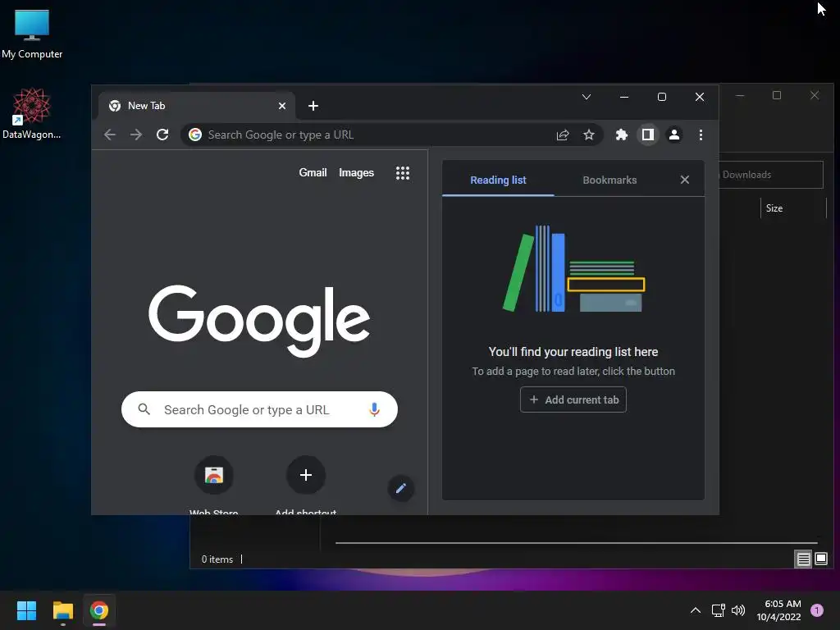Screen dimensions: 840x630
Task: Switch to the Bookmarks tab
Action: point(609,180)
